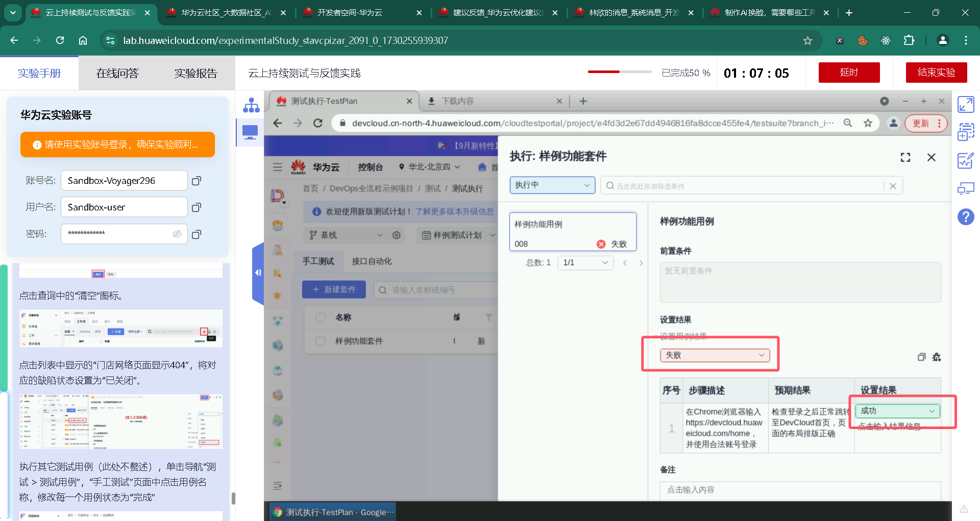Go to the previous case page arrow
This screenshot has height=521, width=980.
[625, 263]
